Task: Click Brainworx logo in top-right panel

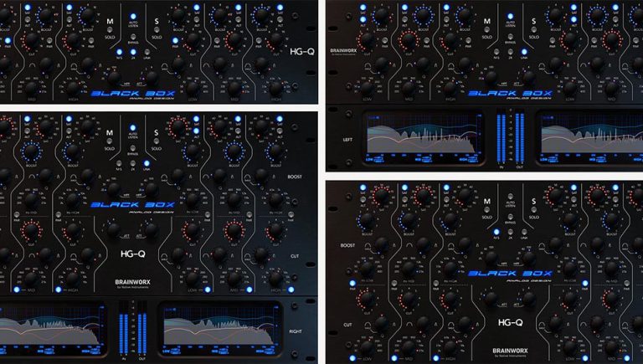Action: tap(343, 51)
